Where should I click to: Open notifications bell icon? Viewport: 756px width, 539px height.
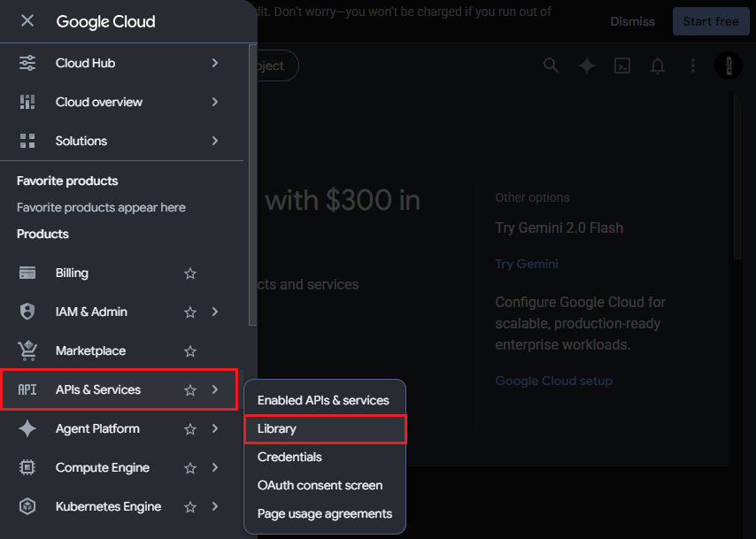[658, 65]
